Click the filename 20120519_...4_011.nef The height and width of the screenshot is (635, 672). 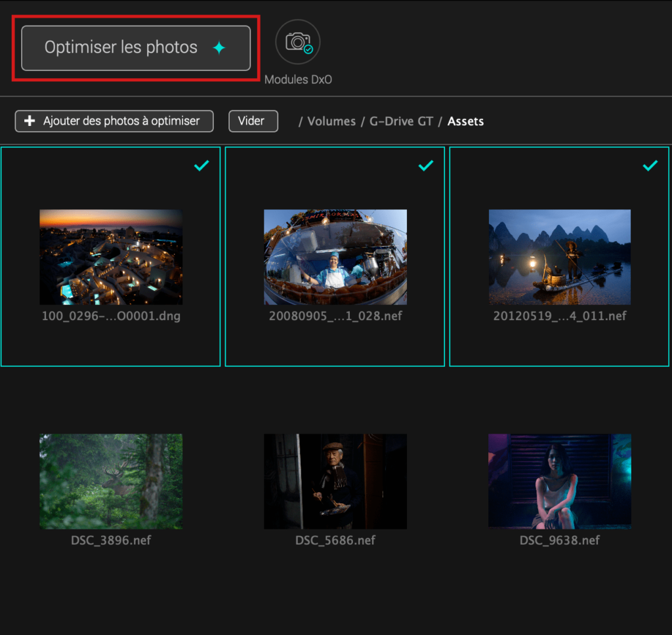point(560,316)
